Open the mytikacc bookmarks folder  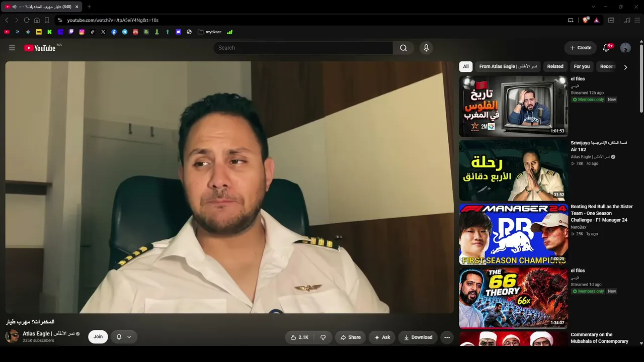point(210,32)
